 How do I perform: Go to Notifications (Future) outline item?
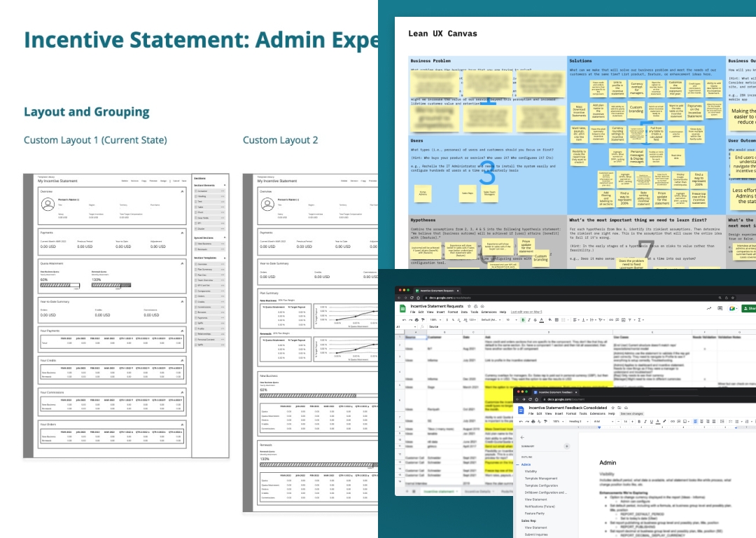(x=540, y=506)
